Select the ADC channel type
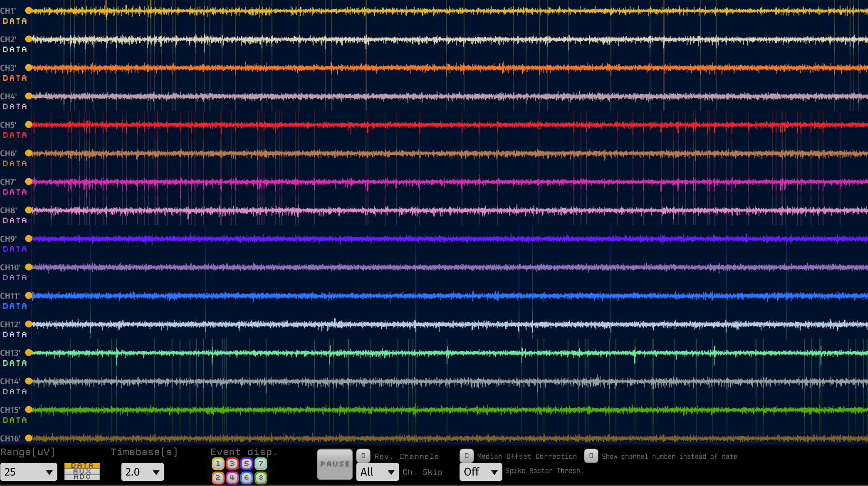868x486 pixels. pyautogui.click(x=82, y=477)
